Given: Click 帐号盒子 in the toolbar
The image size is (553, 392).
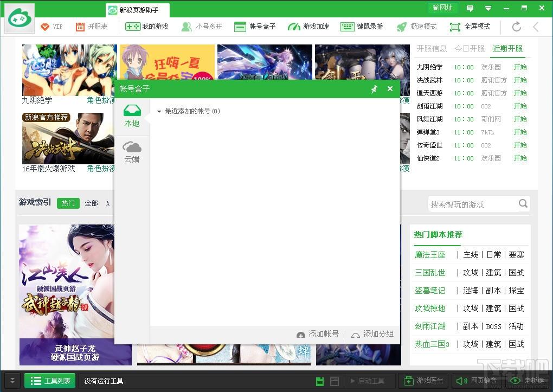Looking at the screenshot, I should tap(255, 27).
